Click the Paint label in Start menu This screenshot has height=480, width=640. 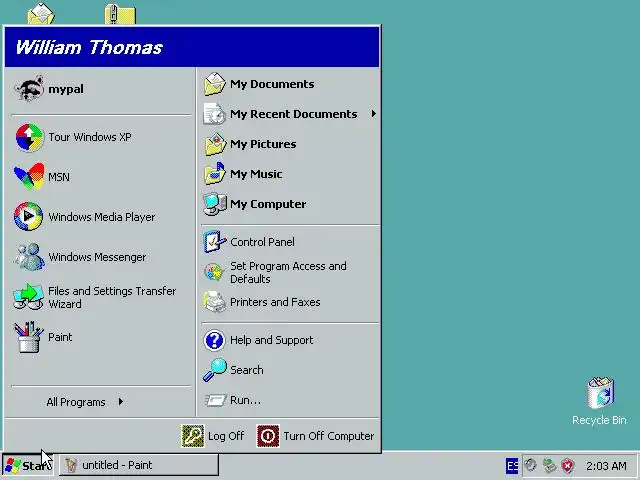pos(60,337)
